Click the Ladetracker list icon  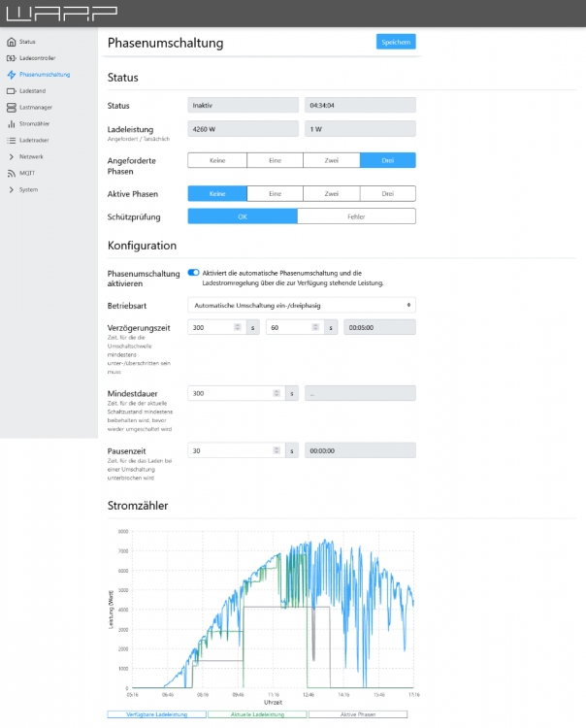coord(11,141)
